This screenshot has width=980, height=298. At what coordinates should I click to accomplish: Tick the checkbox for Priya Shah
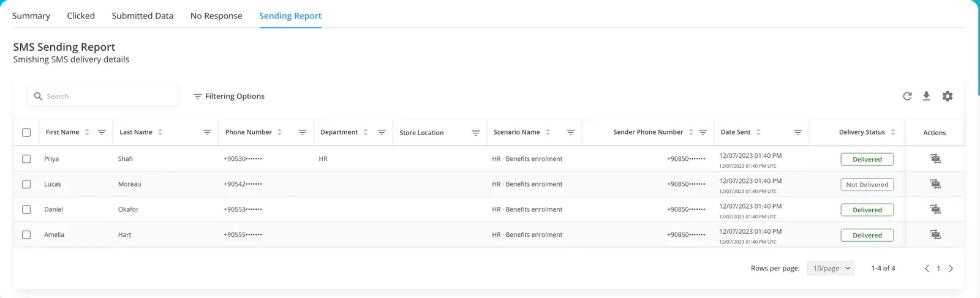click(x=26, y=159)
